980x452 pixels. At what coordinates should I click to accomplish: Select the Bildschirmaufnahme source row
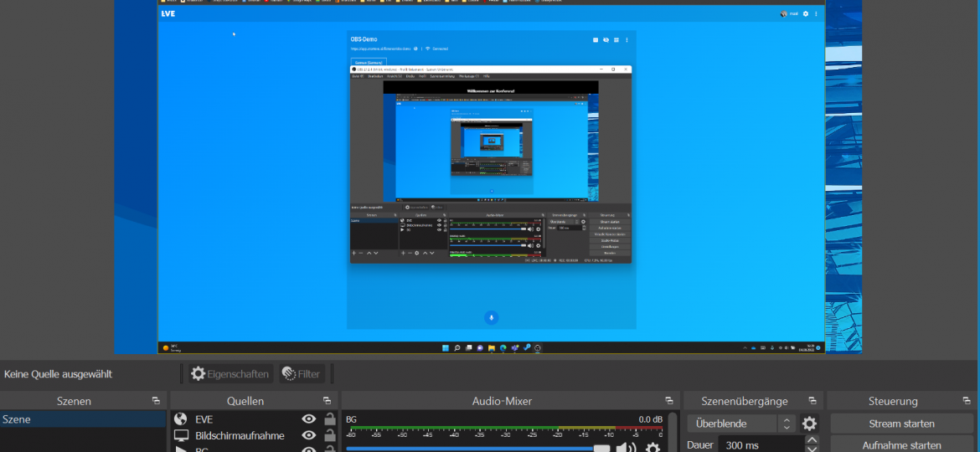point(255,436)
